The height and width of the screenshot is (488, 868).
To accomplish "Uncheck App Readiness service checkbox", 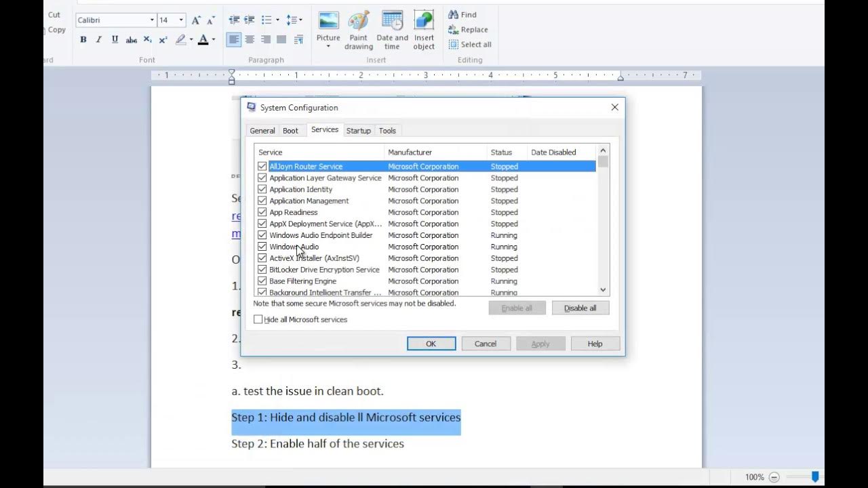I will (x=262, y=212).
